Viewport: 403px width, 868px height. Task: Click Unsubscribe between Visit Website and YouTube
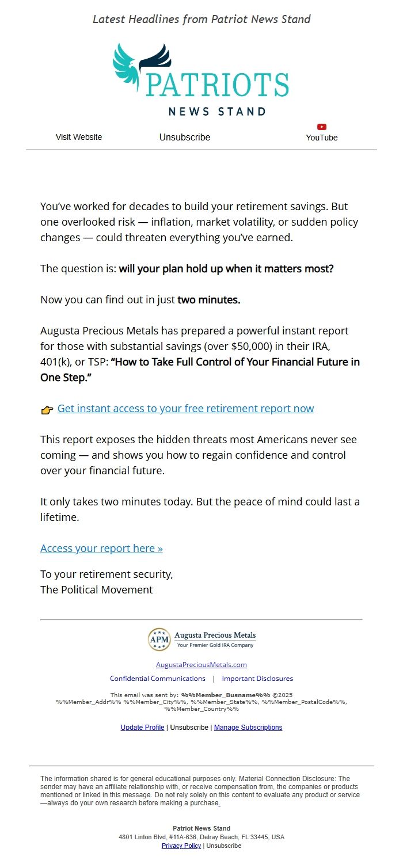point(185,137)
